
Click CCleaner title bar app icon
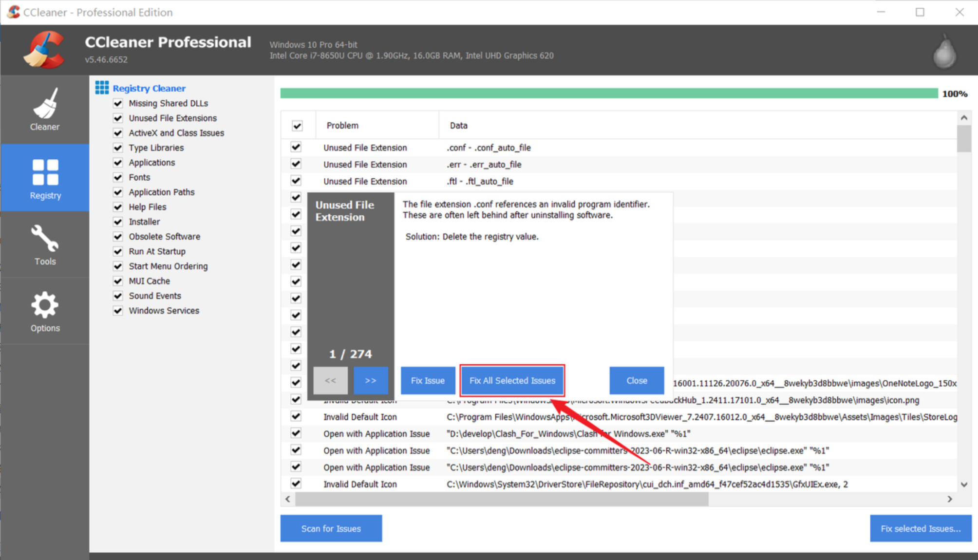coord(14,12)
